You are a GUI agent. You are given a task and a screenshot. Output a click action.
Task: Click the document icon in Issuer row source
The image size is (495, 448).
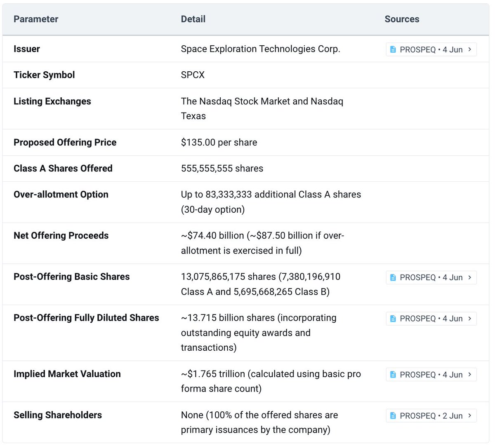click(393, 49)
